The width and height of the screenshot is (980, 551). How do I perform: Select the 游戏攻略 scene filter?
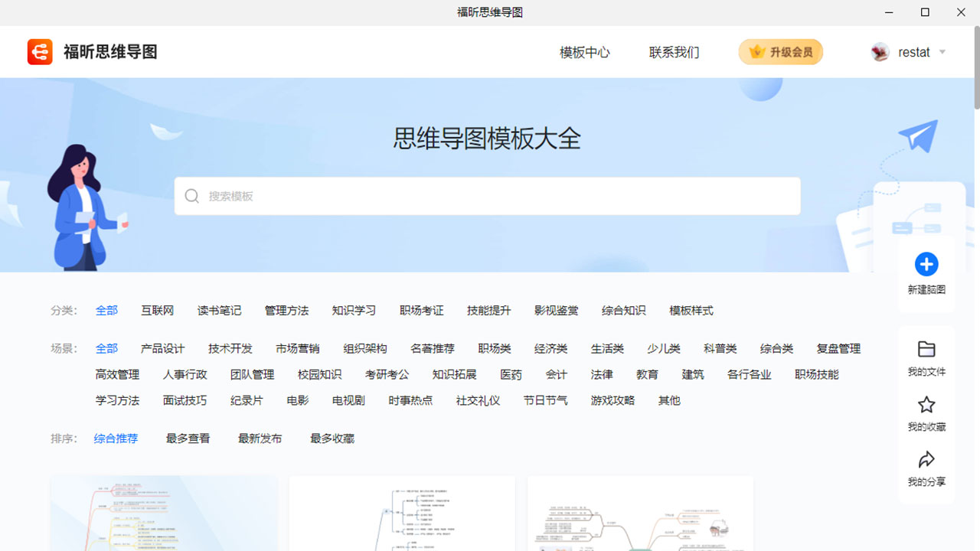point(612,399)
